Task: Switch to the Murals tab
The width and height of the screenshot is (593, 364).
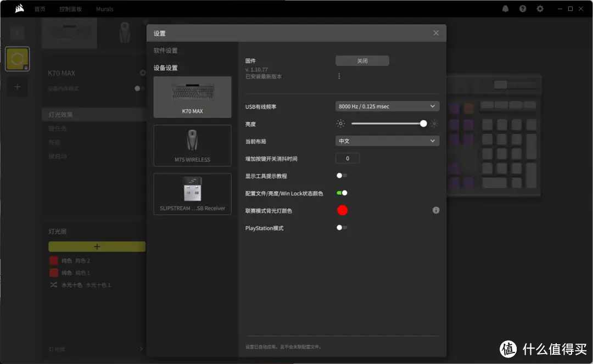Action: pos(104,9)
